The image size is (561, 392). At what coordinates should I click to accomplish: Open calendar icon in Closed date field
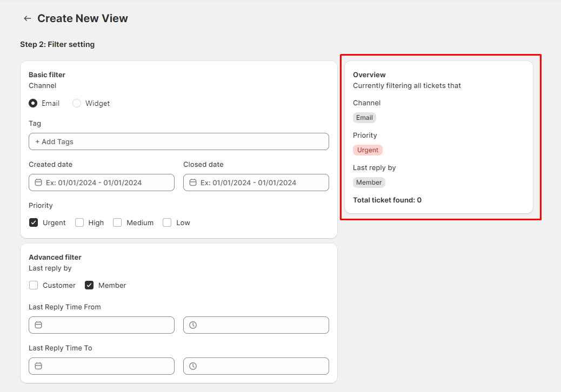pos(193,183)
